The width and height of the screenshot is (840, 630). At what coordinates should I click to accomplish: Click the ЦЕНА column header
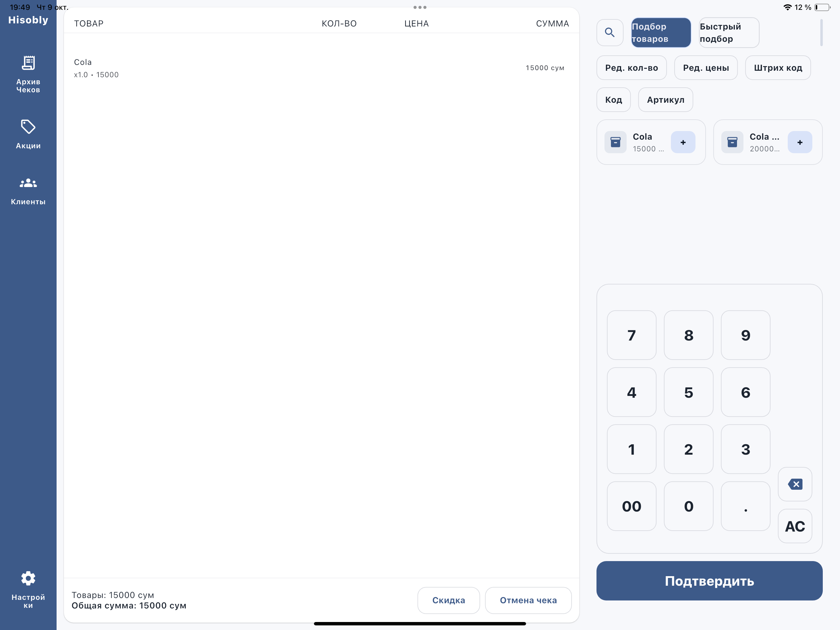[417, 24]
